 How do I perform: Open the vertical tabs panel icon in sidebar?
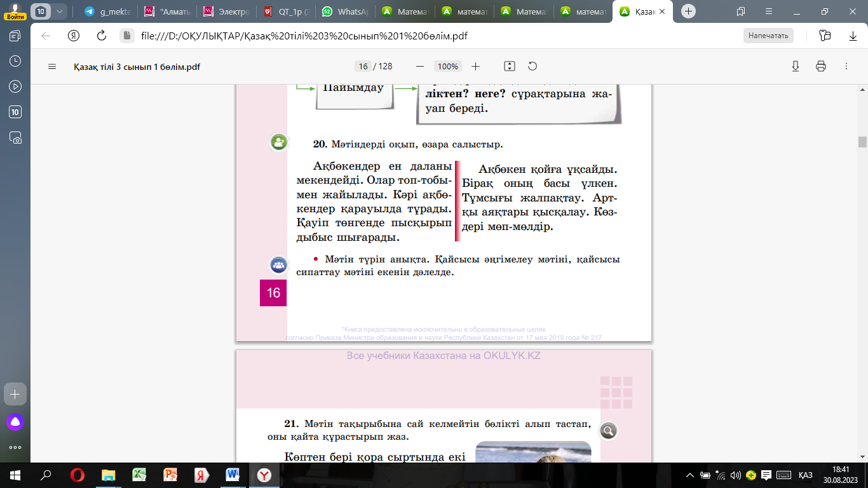point(15,36)
